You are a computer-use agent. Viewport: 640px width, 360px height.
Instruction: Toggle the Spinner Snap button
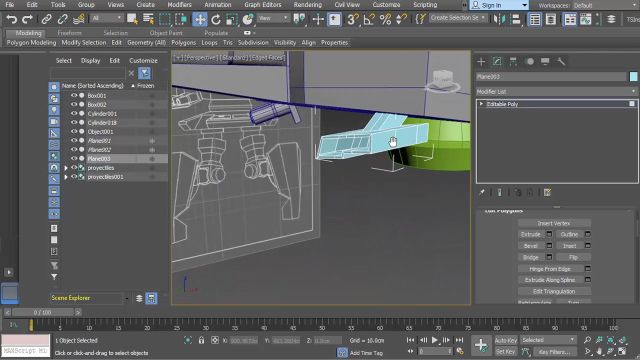point(402,19)
